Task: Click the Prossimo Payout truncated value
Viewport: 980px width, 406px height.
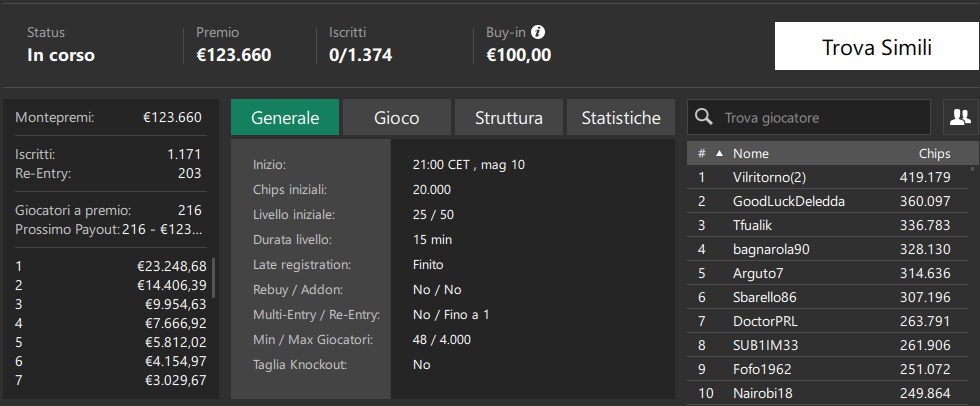Action: point(162,229)
